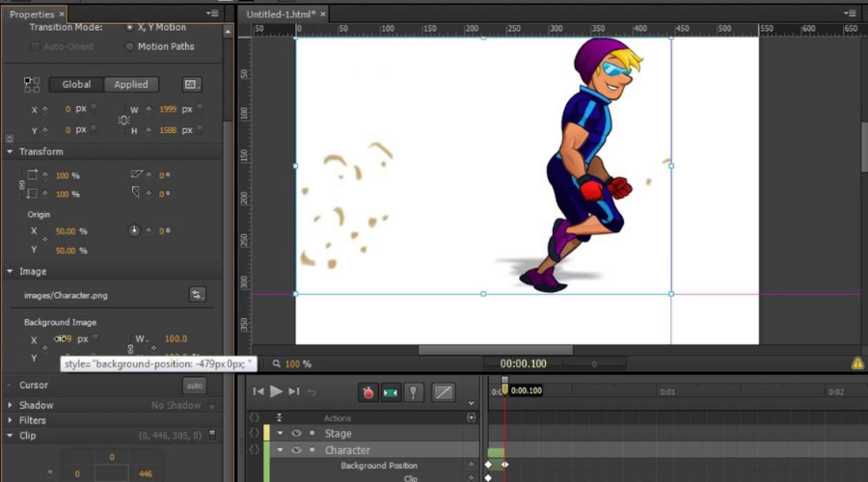Collapse the Clip section

point(10,436)
